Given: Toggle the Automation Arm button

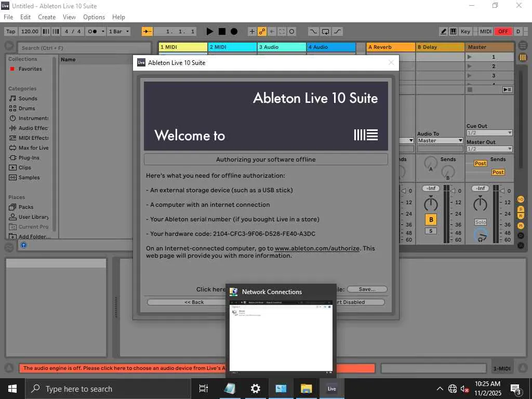Looking at the screenshot, I should [262, 32].
